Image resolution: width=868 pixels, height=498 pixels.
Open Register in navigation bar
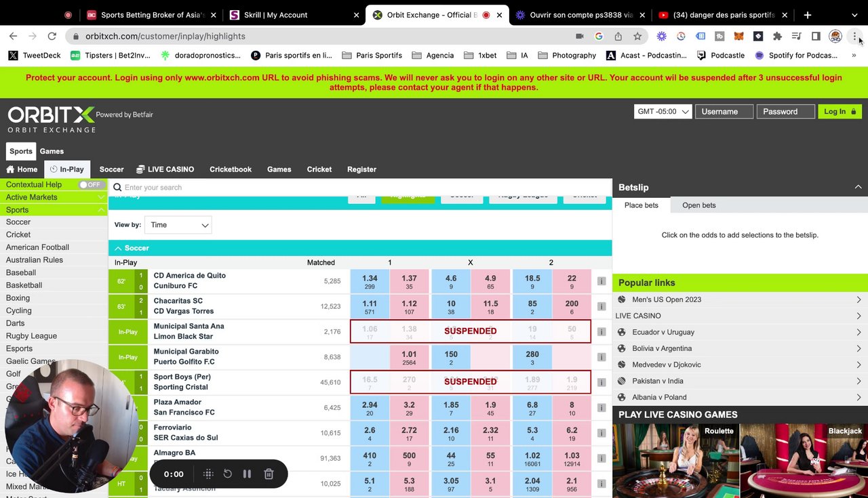361,169
